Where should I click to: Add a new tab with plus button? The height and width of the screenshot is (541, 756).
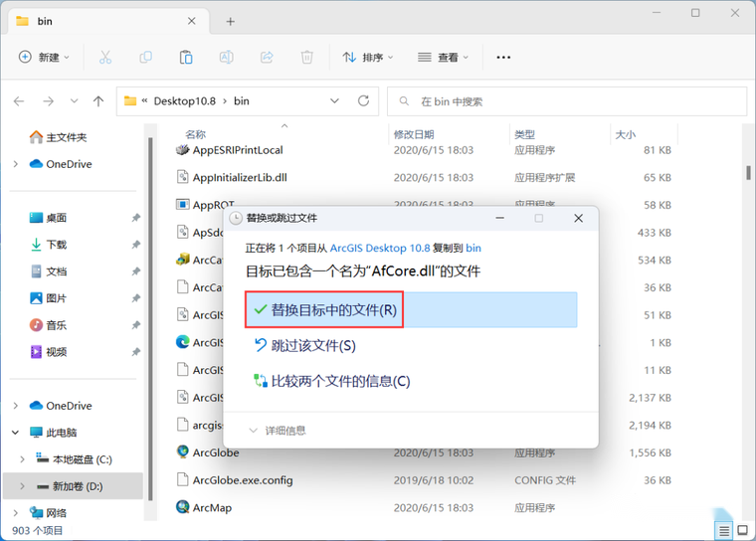click(231, 22)
